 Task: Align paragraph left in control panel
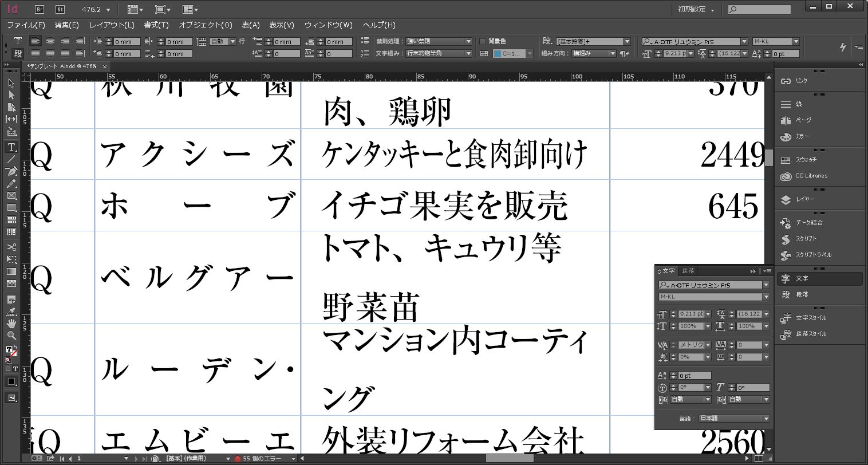pos(35,41)
